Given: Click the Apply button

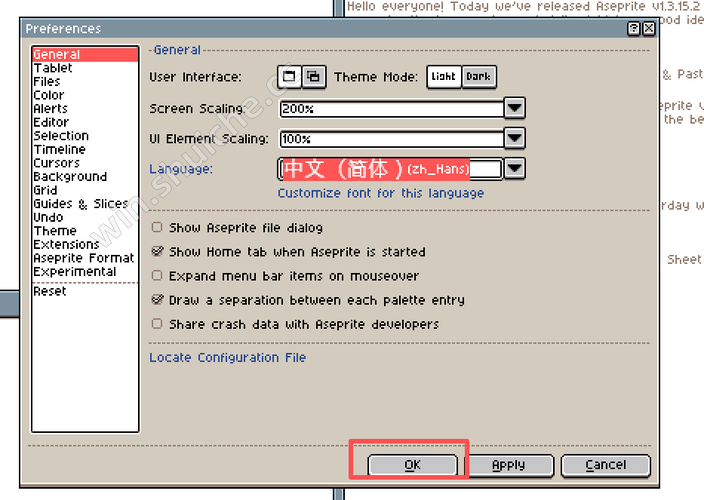Looking at the screenshot, I should pos(508,465).
